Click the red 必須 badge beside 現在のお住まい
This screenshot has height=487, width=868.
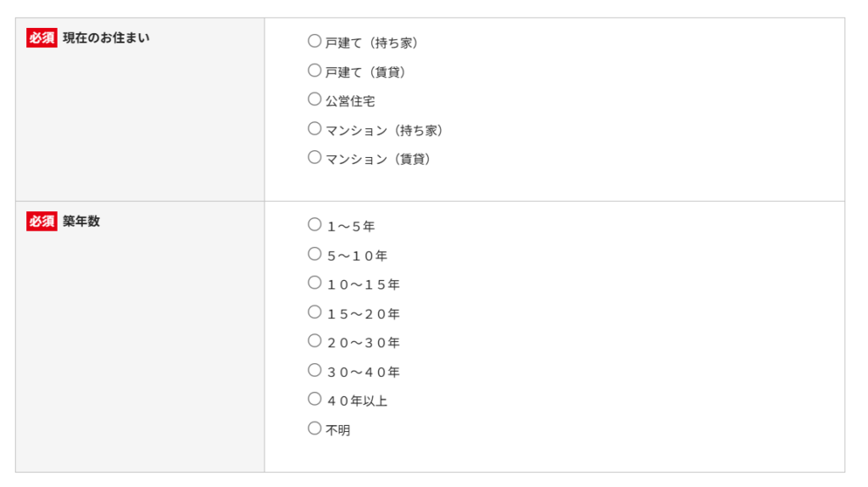tap(42, 38)
